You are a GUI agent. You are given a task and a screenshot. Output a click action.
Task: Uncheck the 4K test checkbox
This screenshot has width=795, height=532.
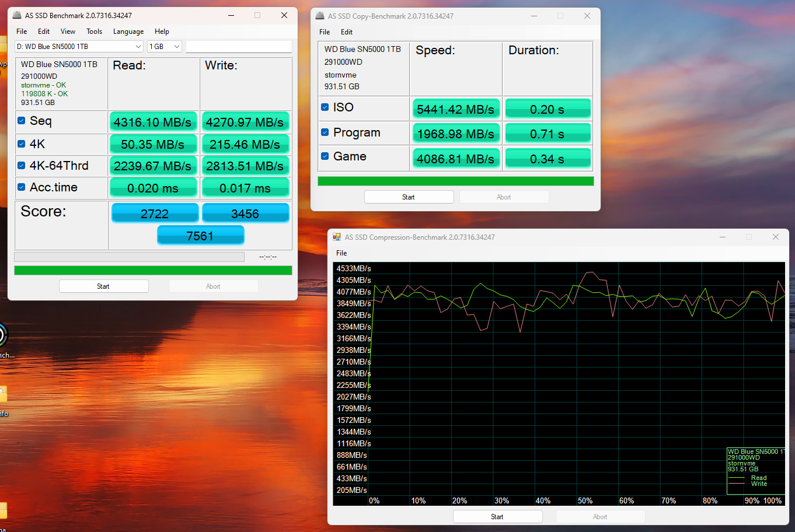pos(22,144)
